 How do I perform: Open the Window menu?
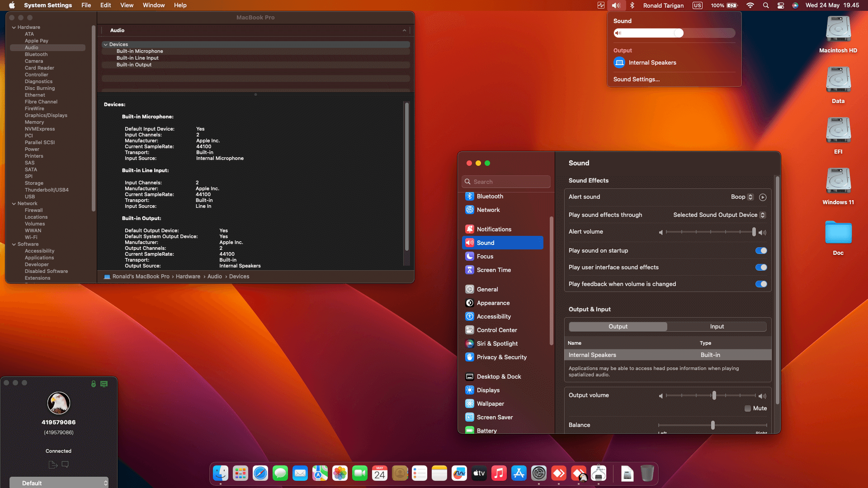pos(153,5)
